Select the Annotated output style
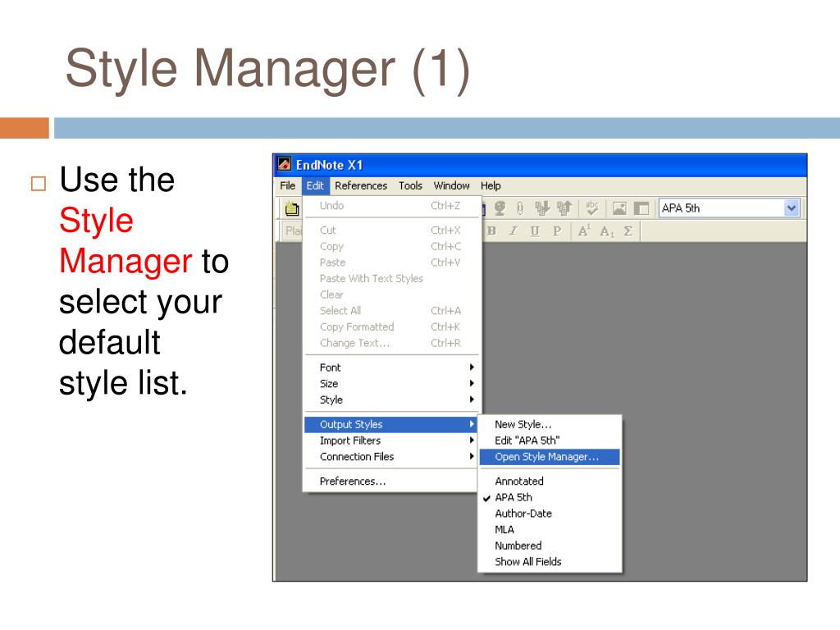 click(550, 481)
